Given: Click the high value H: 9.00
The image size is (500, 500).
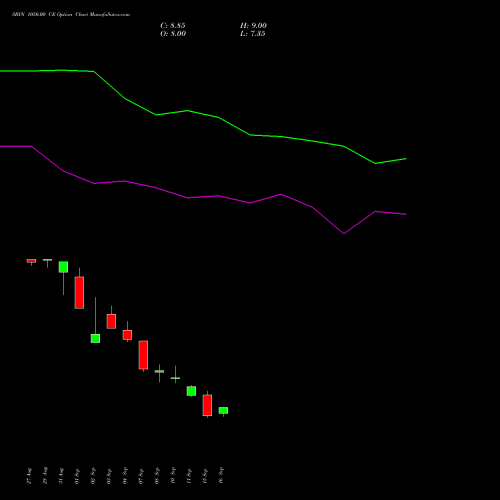Looking at the screenshot, I should click(253, 26).
